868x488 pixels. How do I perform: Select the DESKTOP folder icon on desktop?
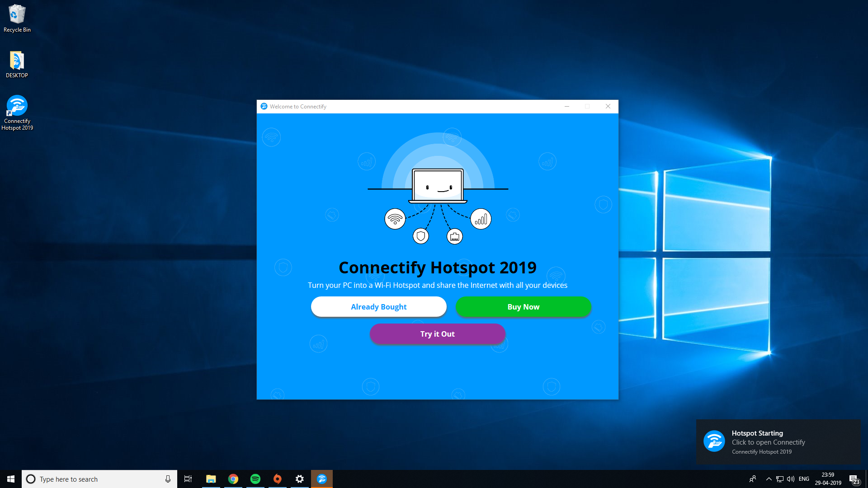(17, 64)
